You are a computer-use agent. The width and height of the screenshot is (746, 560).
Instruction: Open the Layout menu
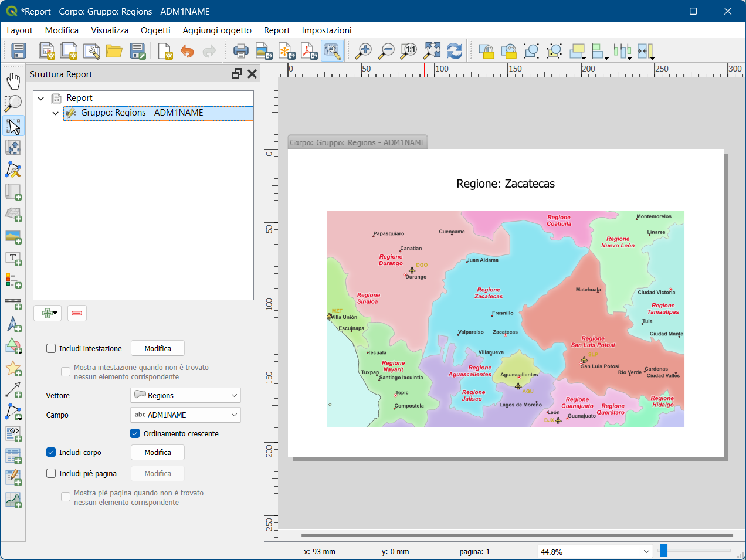[19, 30]
